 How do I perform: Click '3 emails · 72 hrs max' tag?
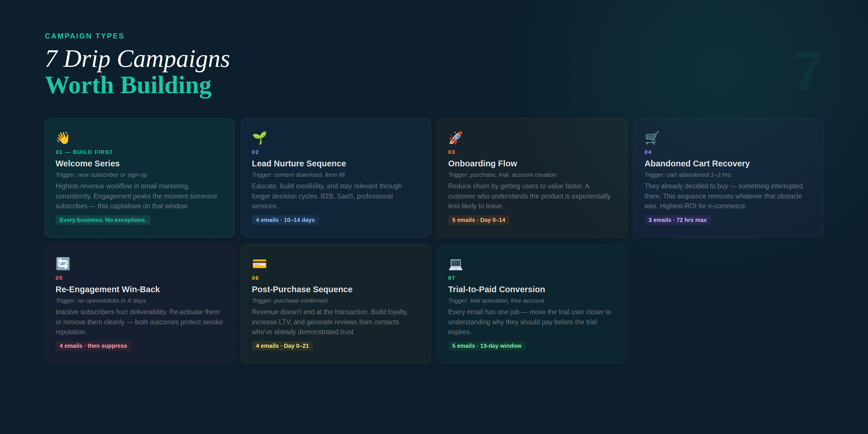[x=677, y=220]
